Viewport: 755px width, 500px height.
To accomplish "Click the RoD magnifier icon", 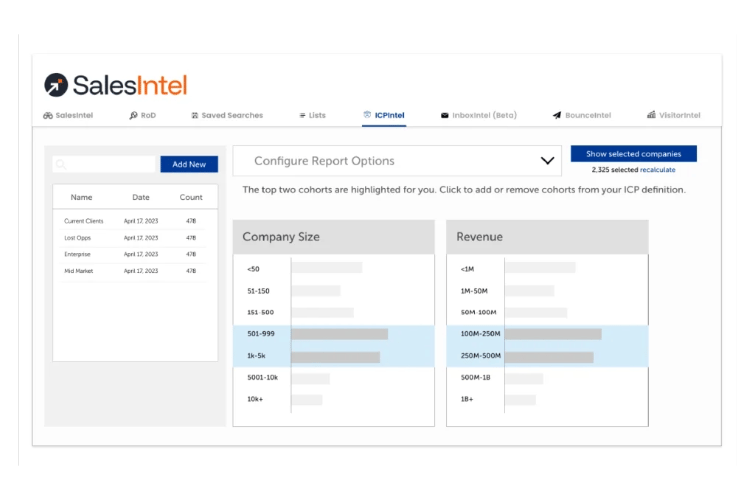I will (133, 116).
